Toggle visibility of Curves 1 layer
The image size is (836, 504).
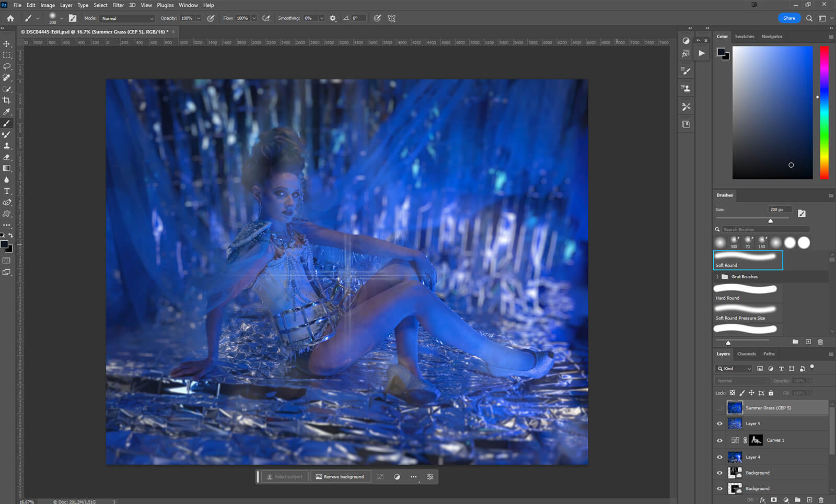[x=719, y=440]
